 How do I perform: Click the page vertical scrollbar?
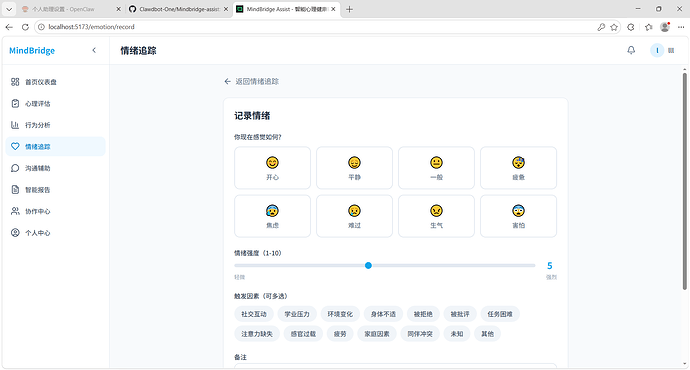point(685,180)
